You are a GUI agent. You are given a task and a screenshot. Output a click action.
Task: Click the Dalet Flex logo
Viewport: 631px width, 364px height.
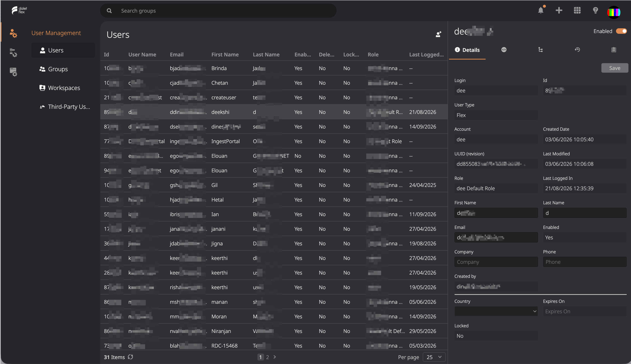coord(19,10)
